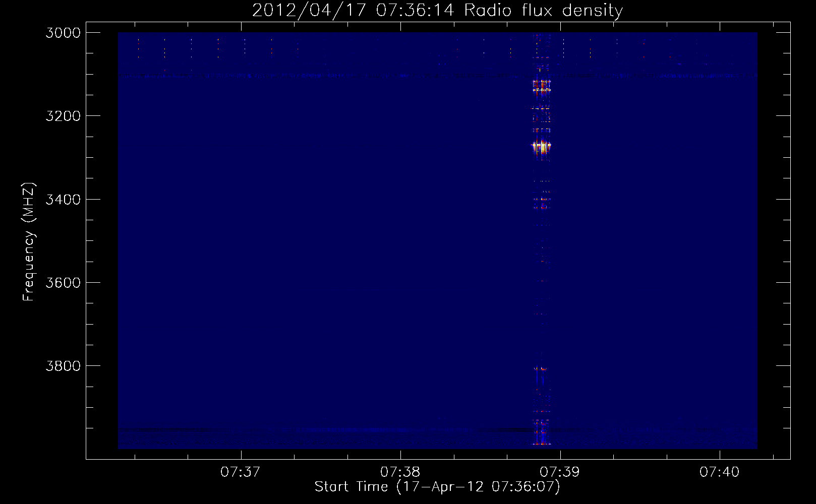This screenshot has width=816, height=504.
Task: Click the 3800 frequency tick label
Action: [x=63, y=366]
